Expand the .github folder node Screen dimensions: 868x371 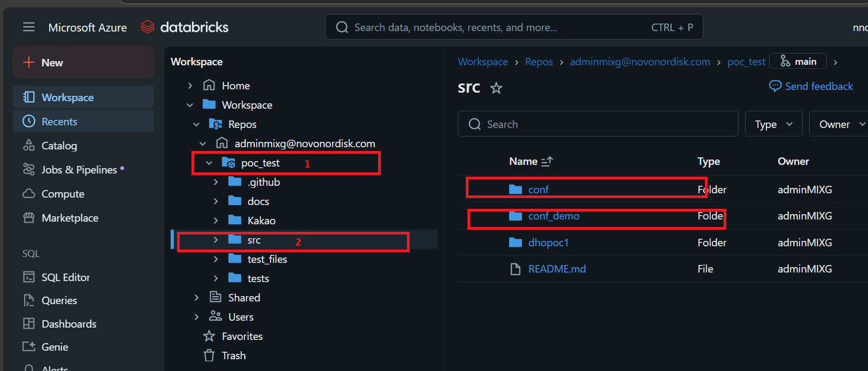pyautogui.click(x=216, y=182)
